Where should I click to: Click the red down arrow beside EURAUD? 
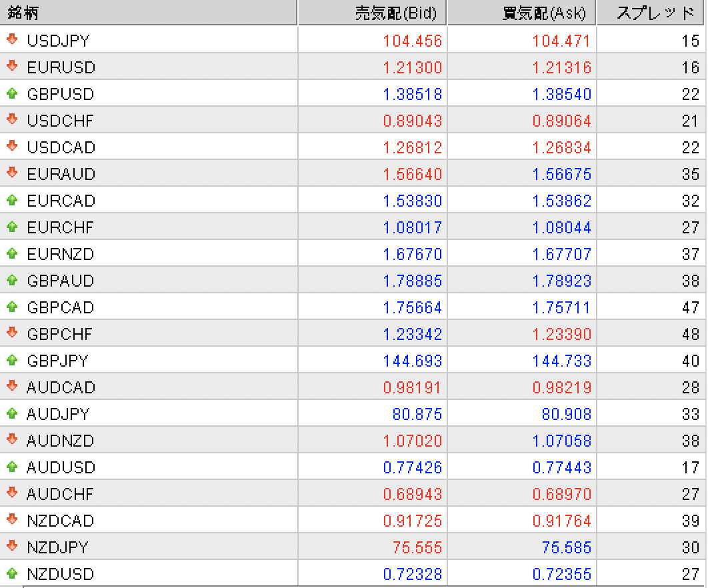(12, 173)
